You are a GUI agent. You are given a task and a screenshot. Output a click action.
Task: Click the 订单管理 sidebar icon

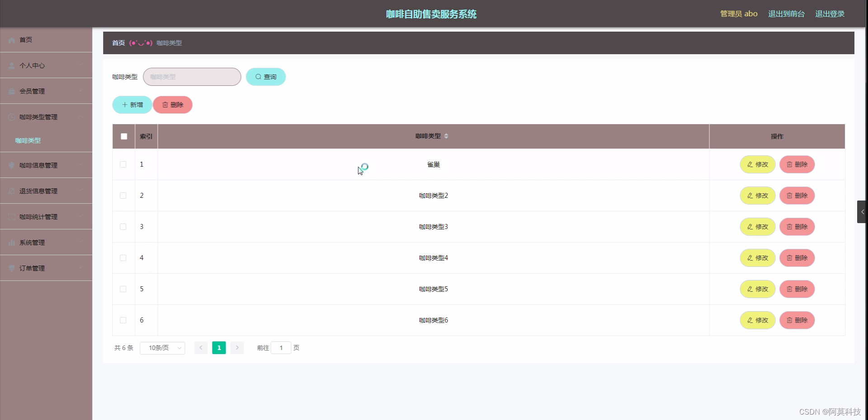[x=11, y=268]
